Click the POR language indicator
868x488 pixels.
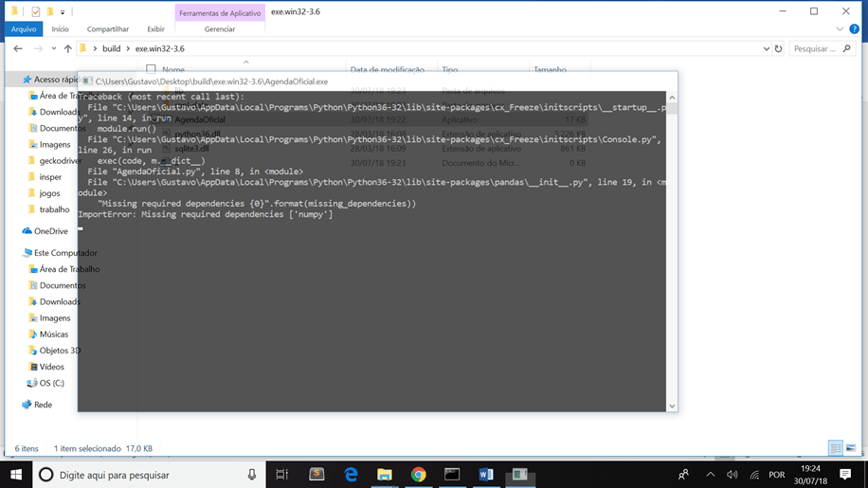tap(777, 475)
